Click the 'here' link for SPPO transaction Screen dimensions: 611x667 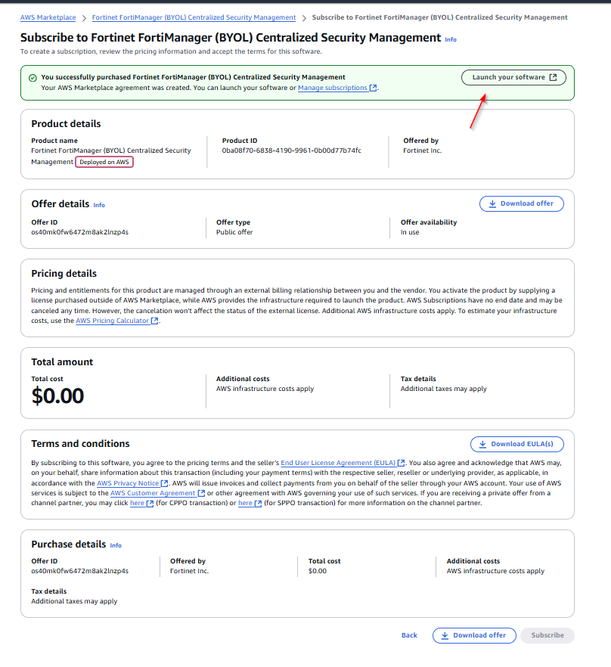point(244,503)
